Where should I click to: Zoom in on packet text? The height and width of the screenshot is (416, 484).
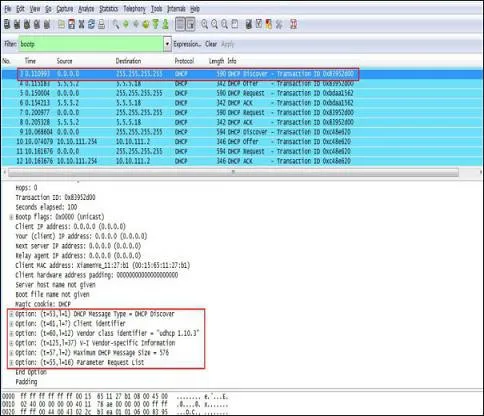point(204,24)
